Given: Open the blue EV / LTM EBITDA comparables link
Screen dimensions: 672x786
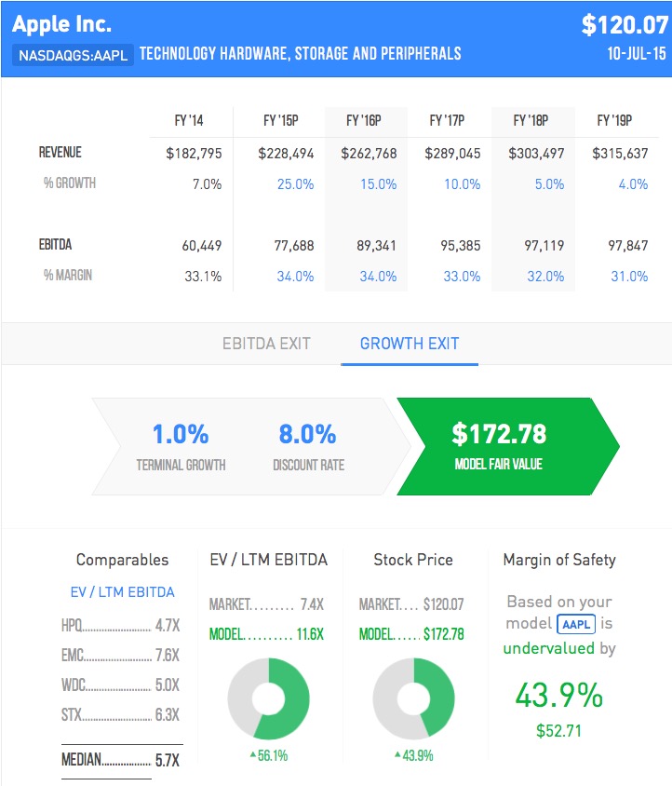Looking at the screenshot, I should pyautogui.click(x=122, y=591).
